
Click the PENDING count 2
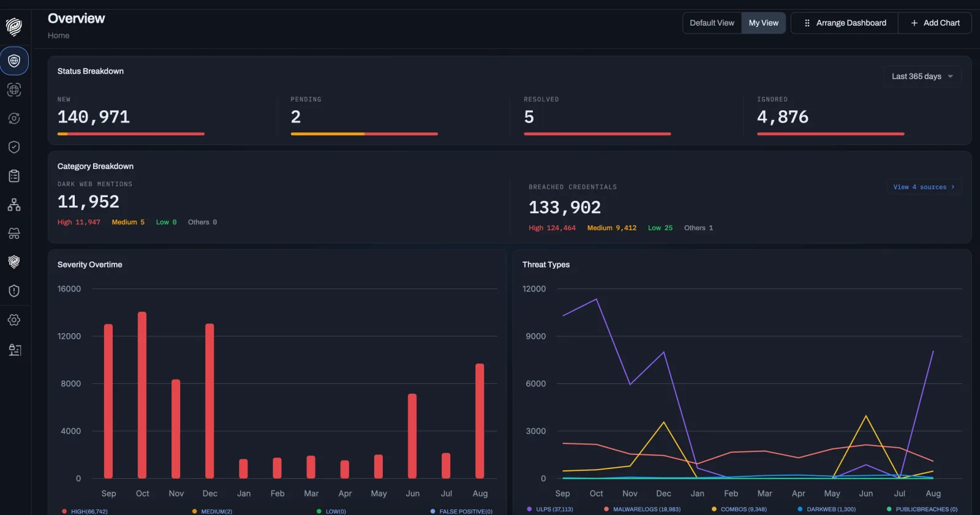point(296,117)
